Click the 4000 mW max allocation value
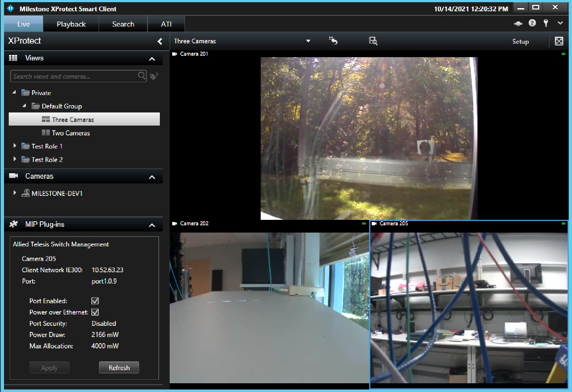 tap(105, 346)
